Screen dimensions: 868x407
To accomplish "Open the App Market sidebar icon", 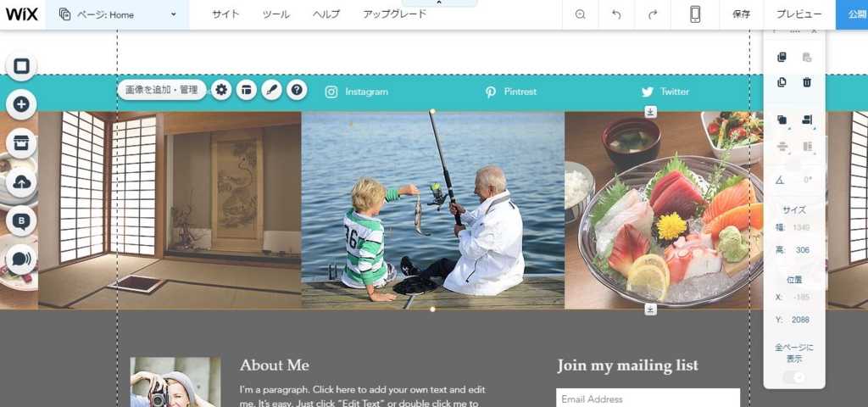I will [21, 142].
